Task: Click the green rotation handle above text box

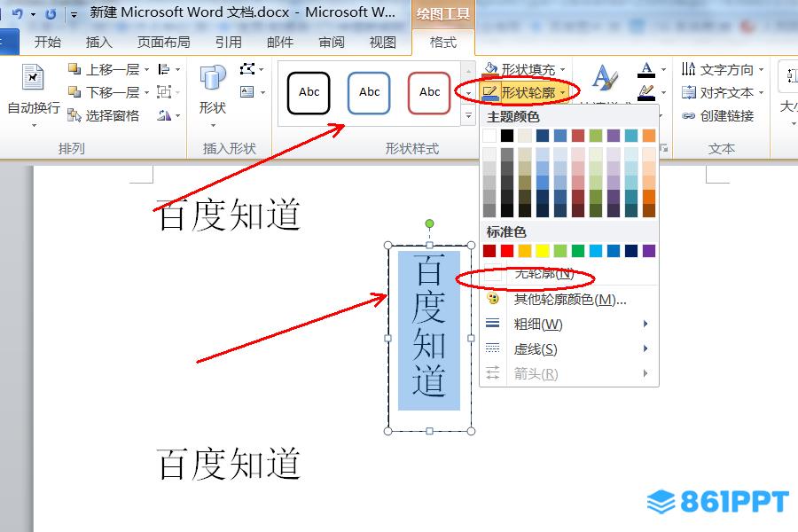Action: pos(429,223)
